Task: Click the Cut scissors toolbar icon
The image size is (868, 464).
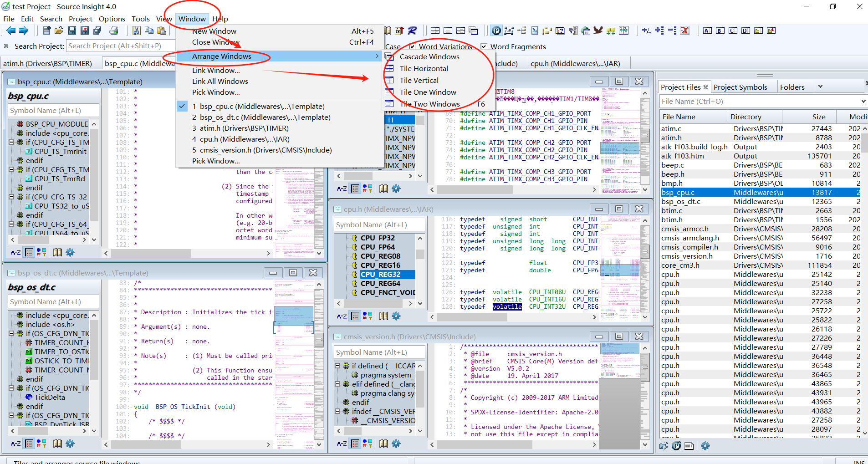Action: pos(136,31)
